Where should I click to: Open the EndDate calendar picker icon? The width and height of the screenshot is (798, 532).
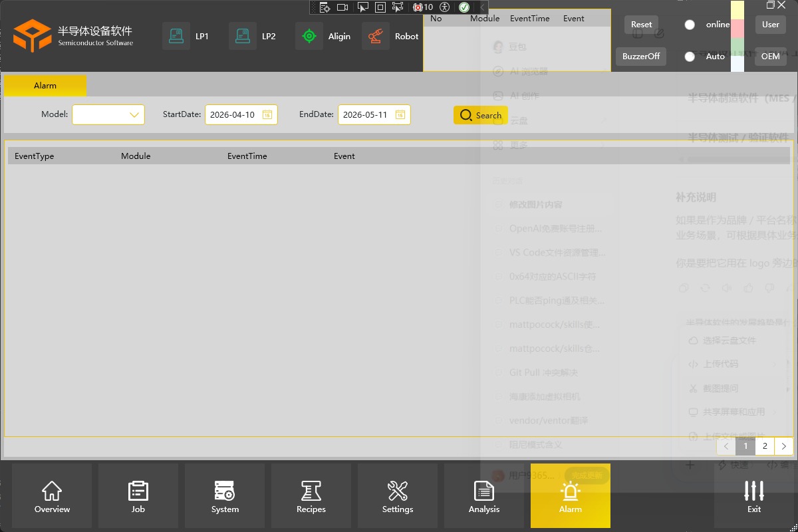click(x=400, y=115)
